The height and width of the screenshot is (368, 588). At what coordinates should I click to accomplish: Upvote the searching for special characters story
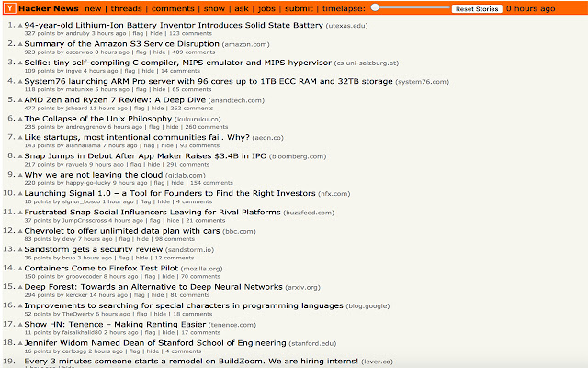point(20,306)
